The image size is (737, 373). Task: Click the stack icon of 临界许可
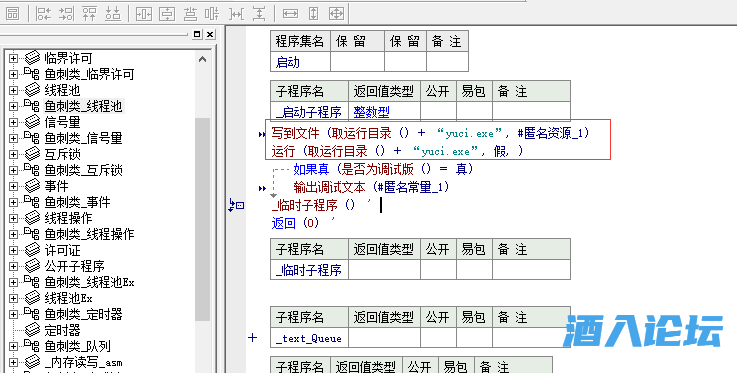click(x=32, y=58)
